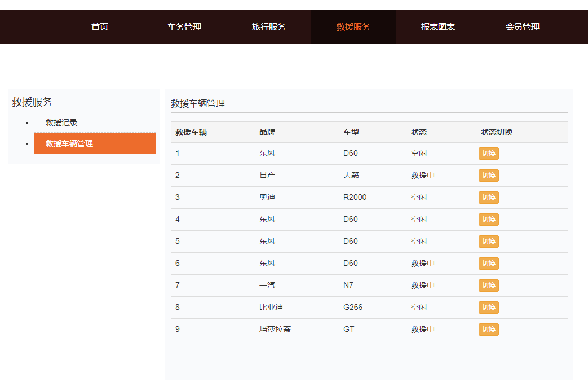
Task: Switch status of vehicle 5
Action: pyautogui.click(x=488, y=241)
